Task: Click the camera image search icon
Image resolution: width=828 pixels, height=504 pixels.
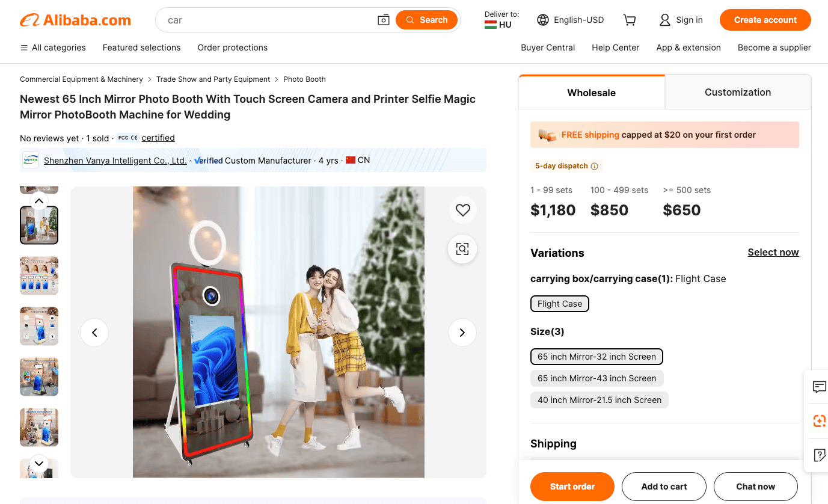Action: pyautogui.click(x=384, y=20)
